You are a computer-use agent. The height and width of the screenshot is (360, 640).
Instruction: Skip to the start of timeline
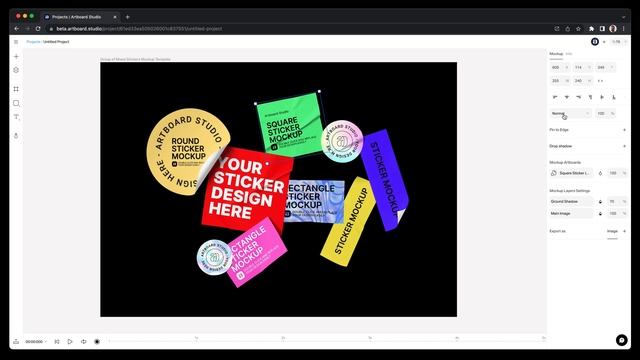pyautogui.click(x=57, y=342)
